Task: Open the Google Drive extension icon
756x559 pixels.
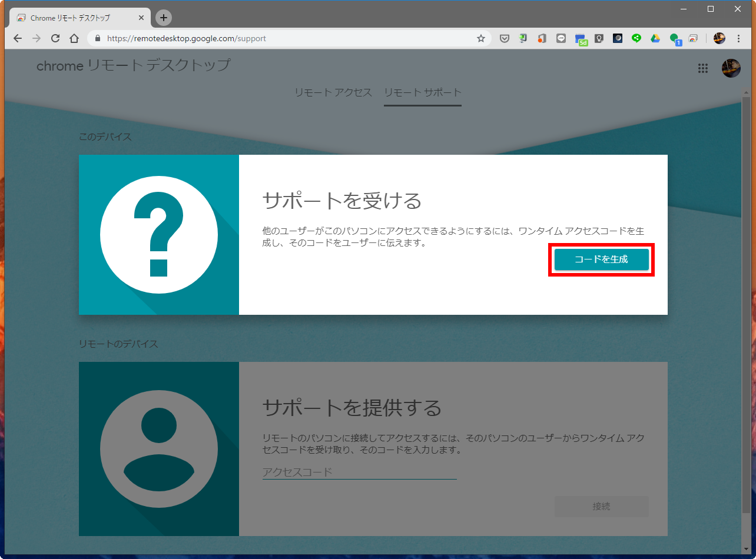Action: (655, 38)
